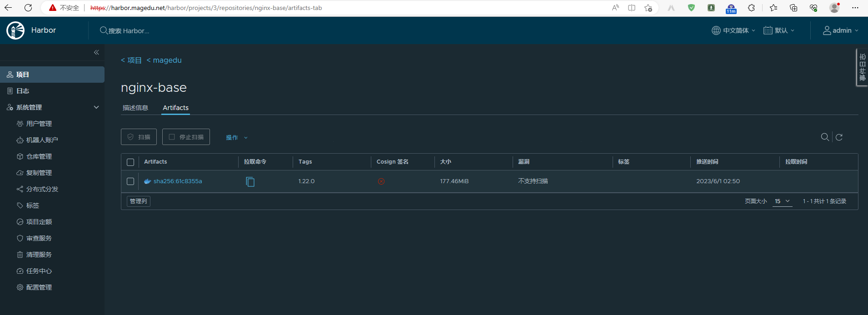Collapse the sidebar with double-chevron icon
Image resolution: width=868 pixels, height=315 pixels.
click(x=96, y=52)
